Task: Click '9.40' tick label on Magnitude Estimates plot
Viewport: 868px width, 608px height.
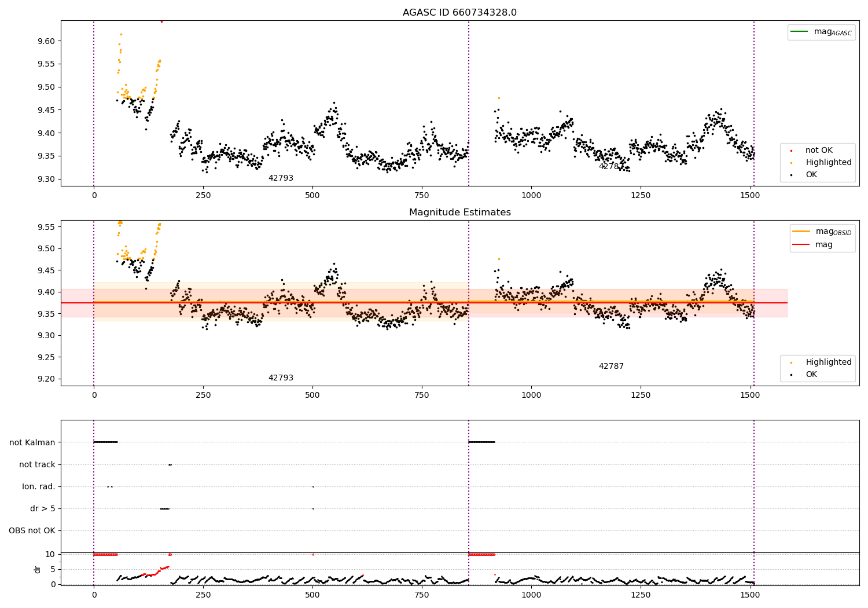Action: pos(46,292)
